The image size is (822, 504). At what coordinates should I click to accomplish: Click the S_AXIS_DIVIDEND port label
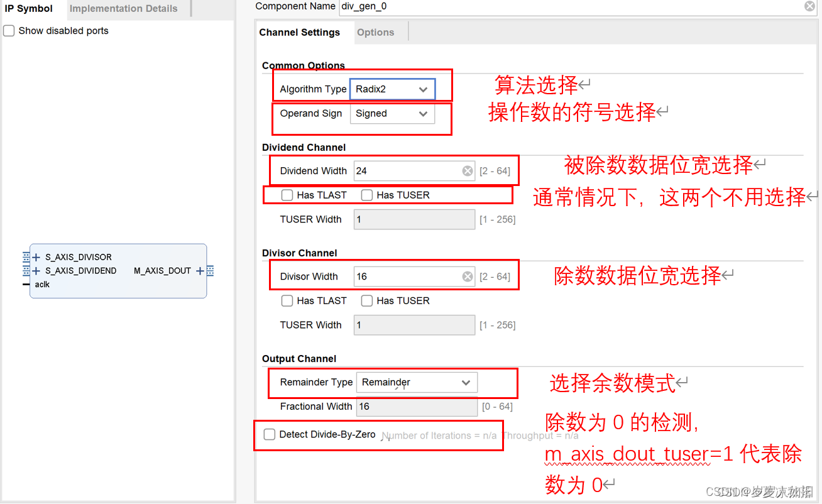pyautogui.click(x=81, y=271)
